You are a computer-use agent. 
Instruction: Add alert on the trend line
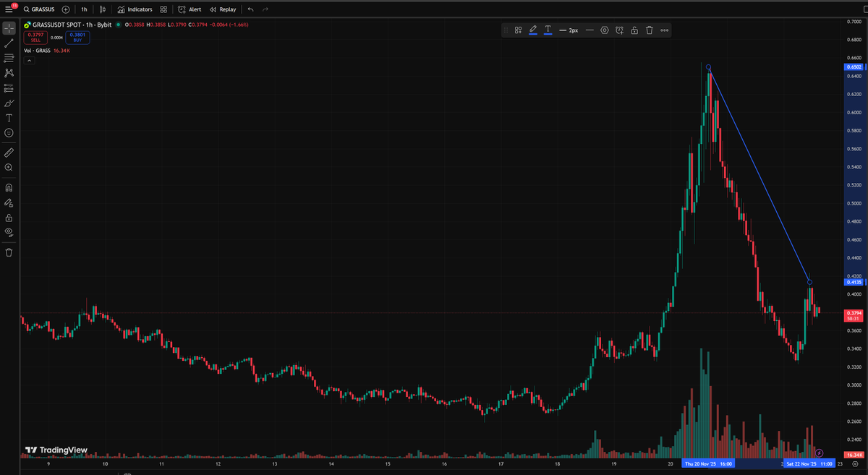620,30
